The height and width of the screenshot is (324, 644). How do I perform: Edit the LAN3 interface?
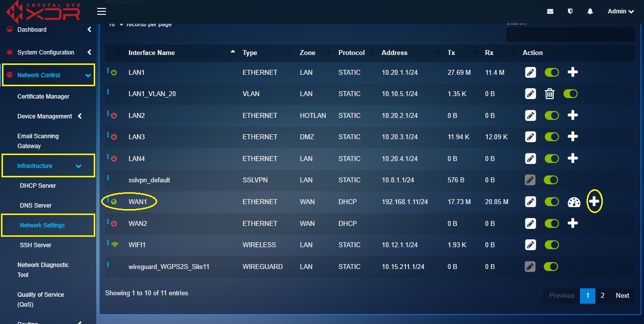pyautogui.click(x=530, y=137)
